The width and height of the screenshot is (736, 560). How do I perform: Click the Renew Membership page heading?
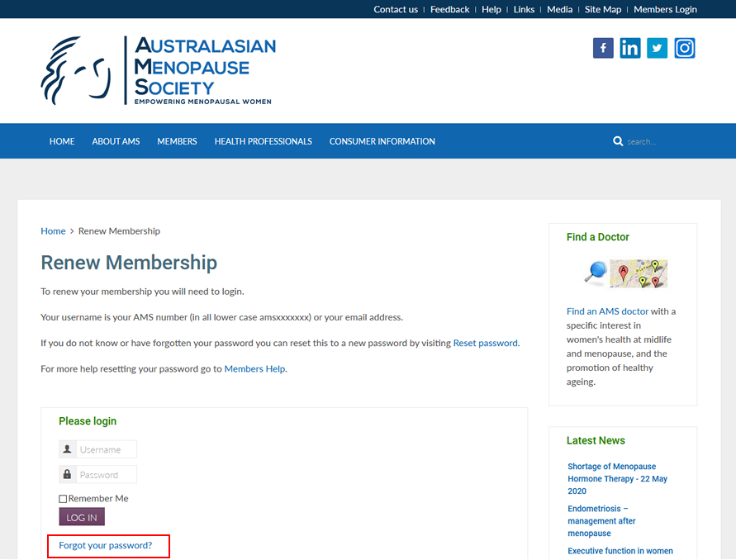tap(129, 263)
